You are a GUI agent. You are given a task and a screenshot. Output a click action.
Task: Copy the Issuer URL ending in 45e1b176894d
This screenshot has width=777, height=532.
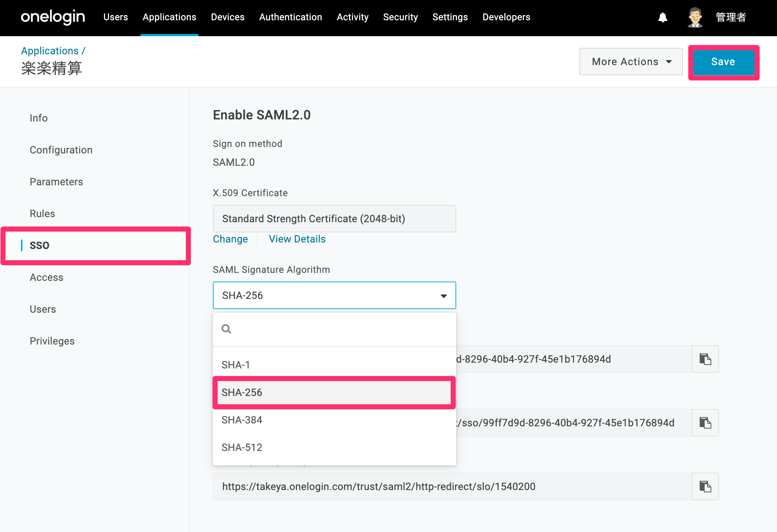[x=705, y=359]
